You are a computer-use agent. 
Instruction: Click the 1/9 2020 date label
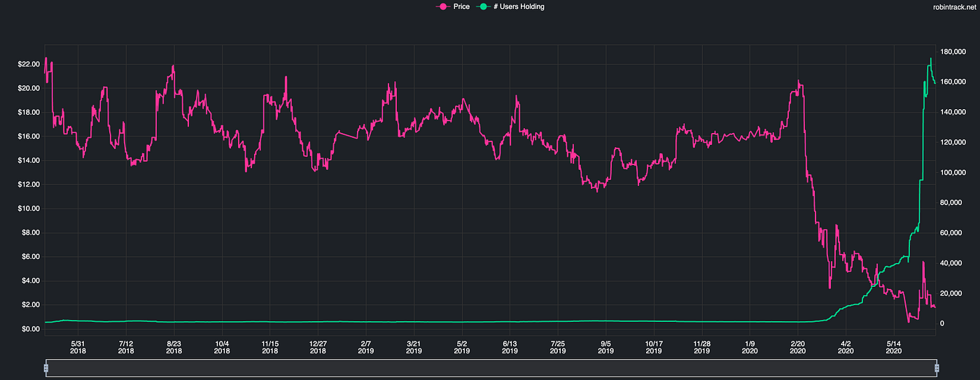pos(750,347)
